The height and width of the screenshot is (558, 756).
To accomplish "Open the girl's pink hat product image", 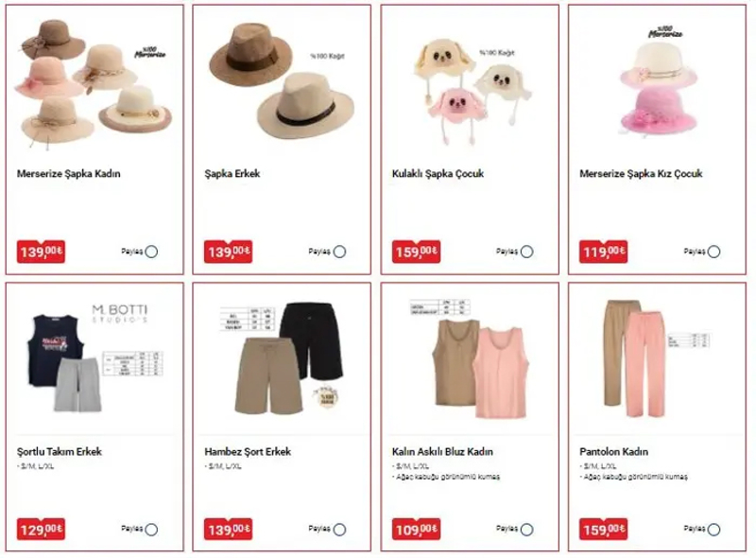I will 658,82.
